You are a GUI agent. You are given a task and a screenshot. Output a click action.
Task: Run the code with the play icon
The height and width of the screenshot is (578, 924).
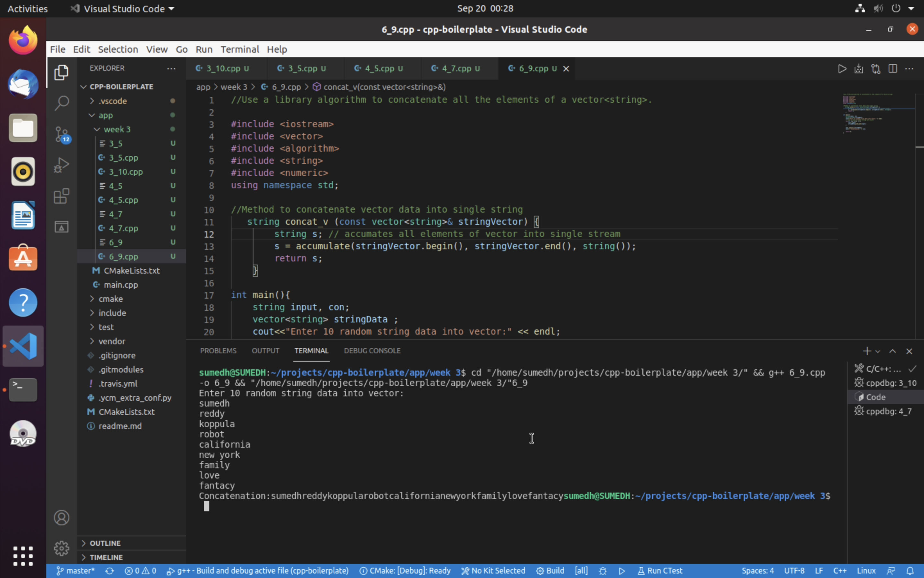click(x=842, y=68)
